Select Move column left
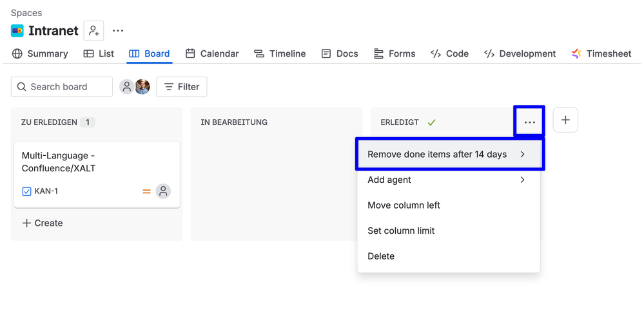The height and width of the screenshot is (311, 644). tap(449, 205)
